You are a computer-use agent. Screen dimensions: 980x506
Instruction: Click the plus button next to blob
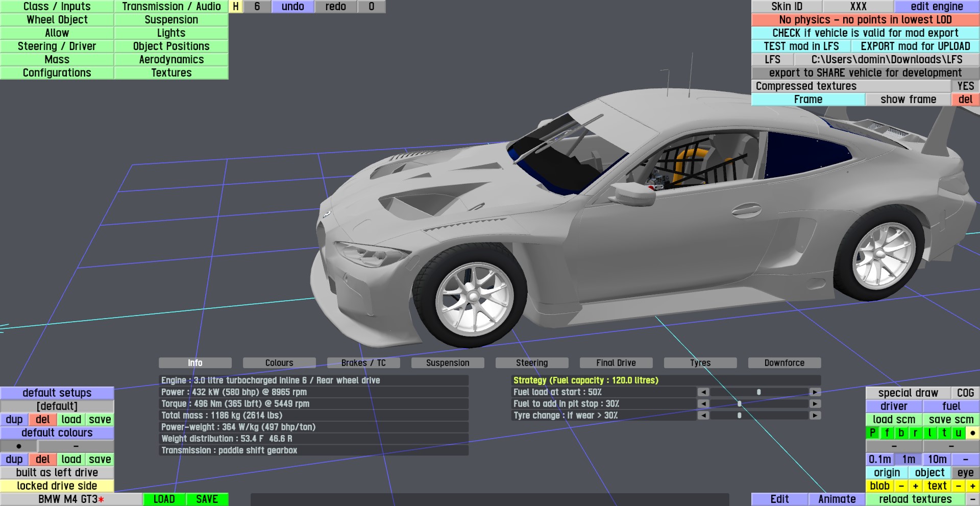pyautogui.click(x=916, y=486)
